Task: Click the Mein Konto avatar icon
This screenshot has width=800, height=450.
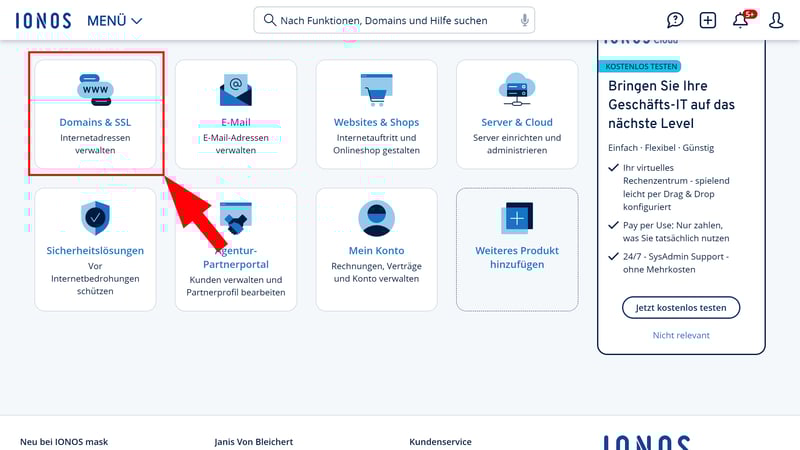Action: coord(376,217)
